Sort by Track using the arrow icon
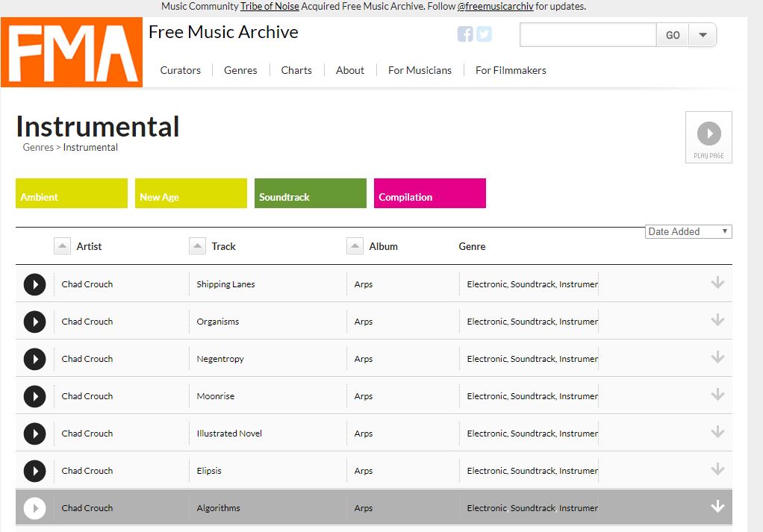763x532 pixels. [197, 246]
